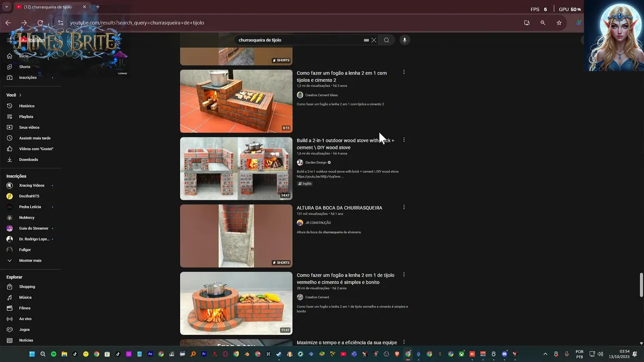Open Creative Cement channel

(x=317, y=297)
